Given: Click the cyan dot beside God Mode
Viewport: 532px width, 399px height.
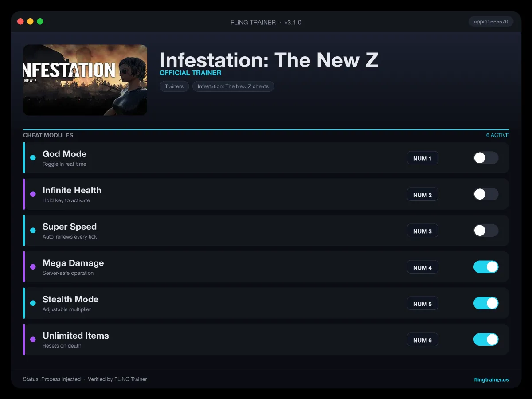Looking at the screenshot, I should pos(33,158).
